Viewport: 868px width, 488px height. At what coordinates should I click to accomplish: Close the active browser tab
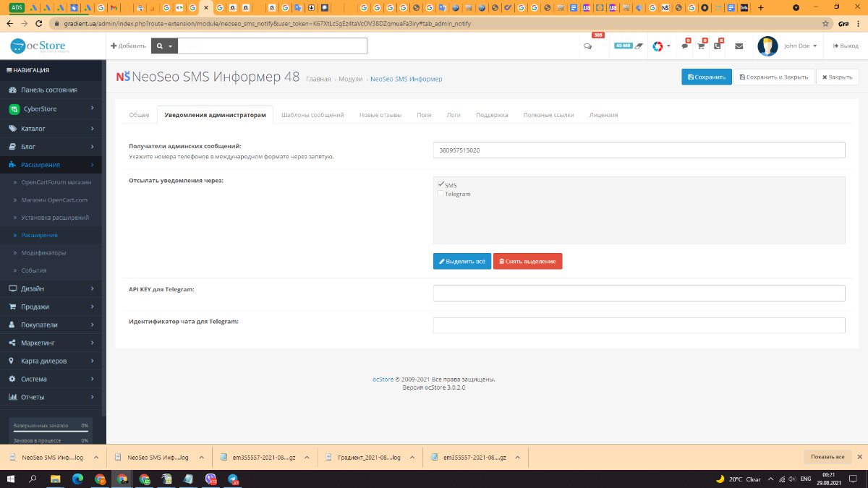[206, 7]
